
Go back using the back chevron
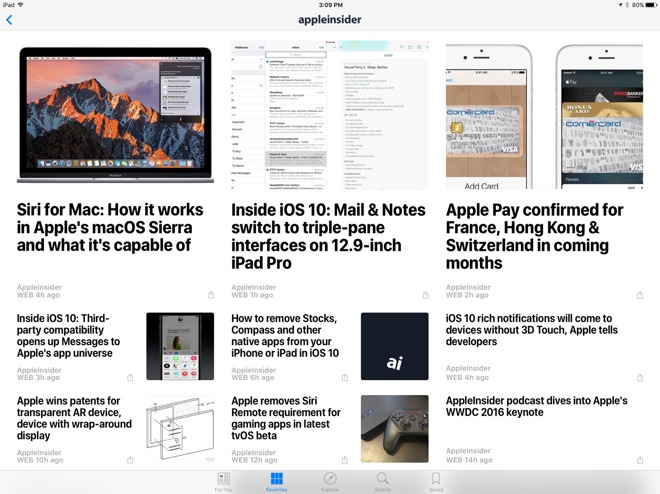(9, 19)
